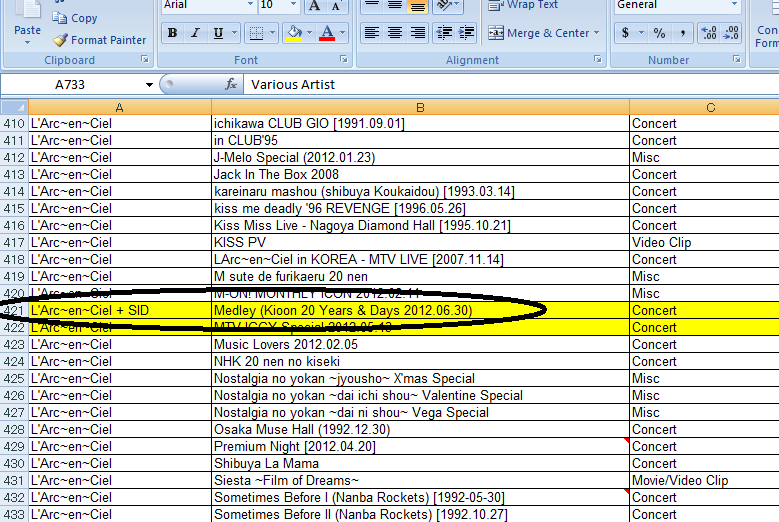Click cell "NHK 20 nen no kiseki"
The width and height of the screenshot is (779, 522).
coord(420,362)
